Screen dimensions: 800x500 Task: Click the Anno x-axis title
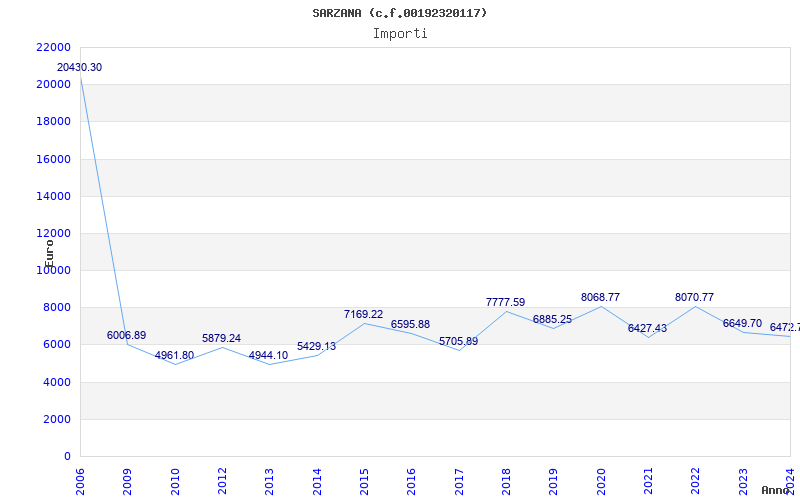tap(775, 490)
